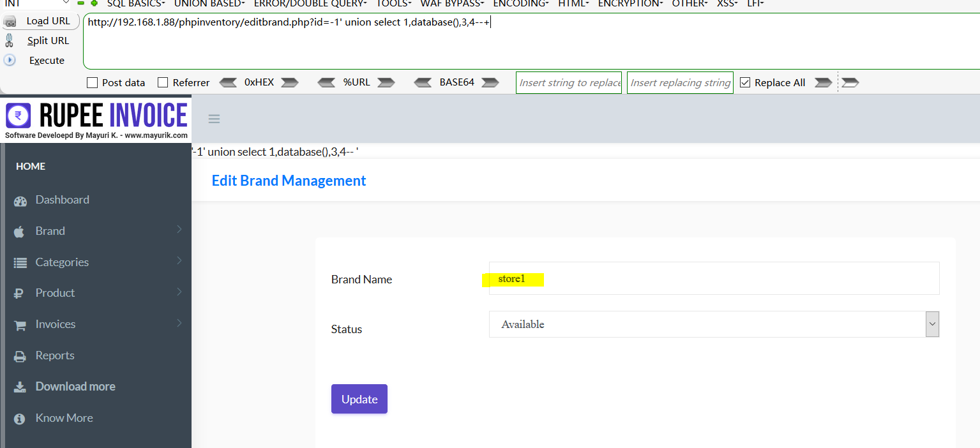Click the Download more icon
980x448 pixels.
pos(20,387)
